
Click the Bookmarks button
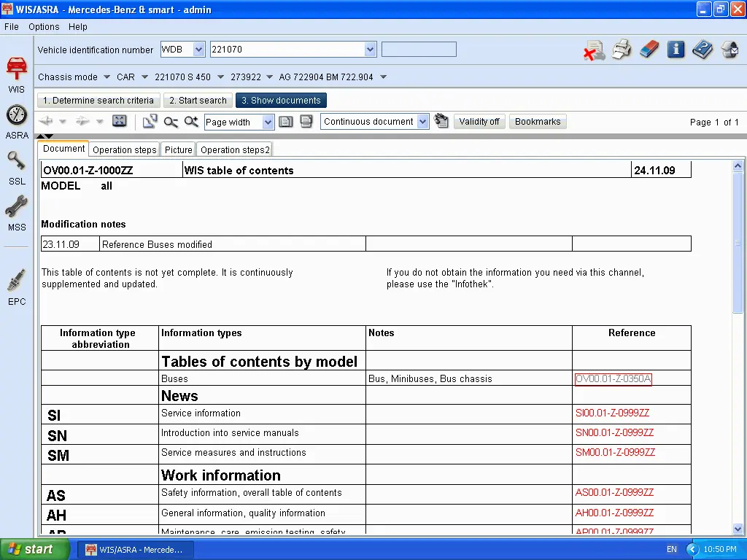coord(538,122)
